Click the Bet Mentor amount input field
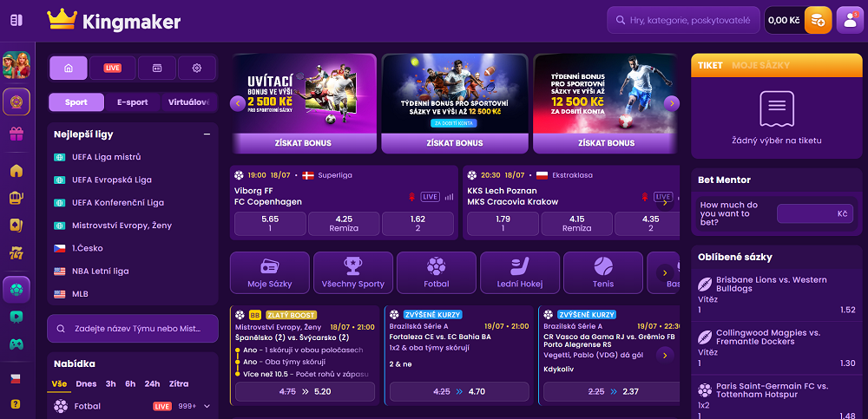This screenshot has width=868, height=419. 818,213
